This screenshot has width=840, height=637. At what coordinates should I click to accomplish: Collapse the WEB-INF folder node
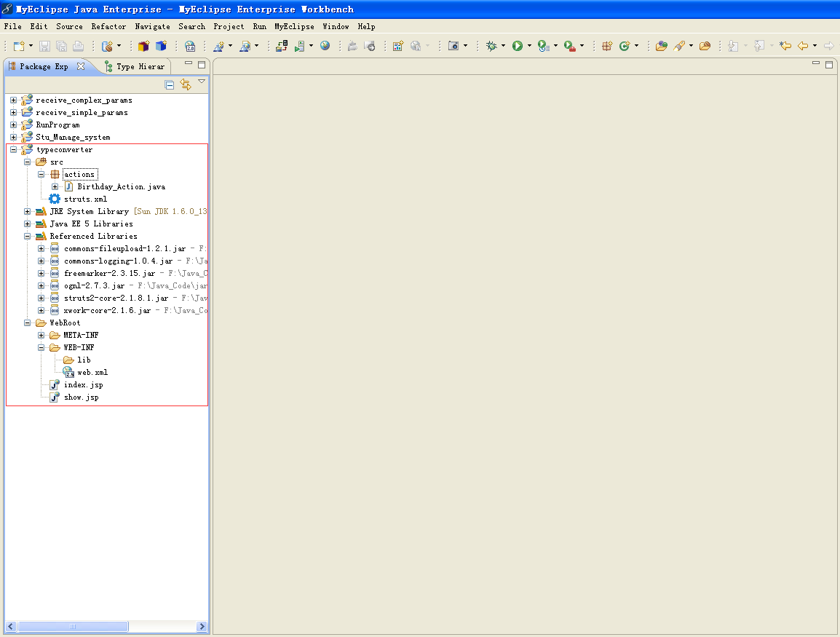click(41, 348)
